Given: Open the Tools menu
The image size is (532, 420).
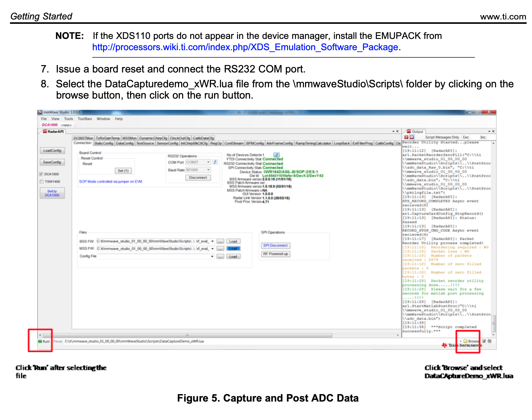Looking at the screenshot, I should click(x=69, y=119).
